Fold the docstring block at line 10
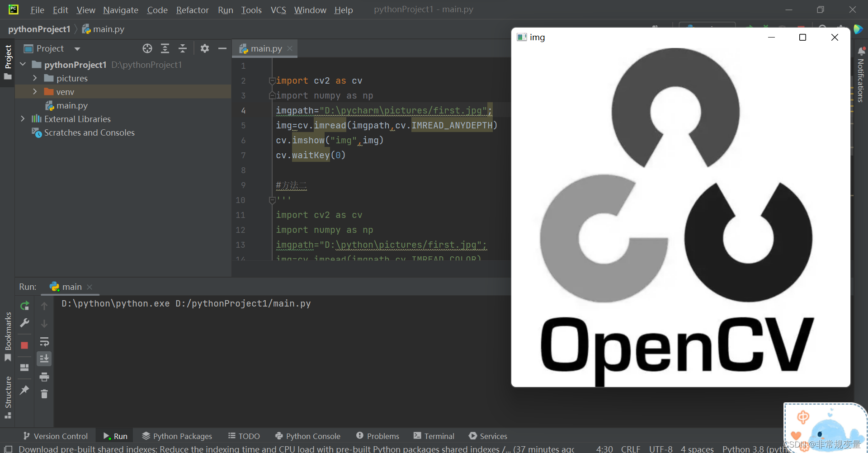Screen dimensions: 868x453 pyautogui.click(x=272, y=200)
